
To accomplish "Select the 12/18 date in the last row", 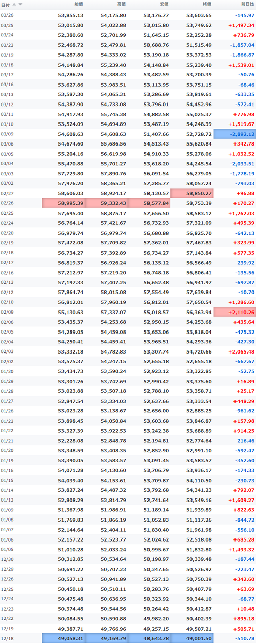I will pyautogui.click(x=7, y=639).
